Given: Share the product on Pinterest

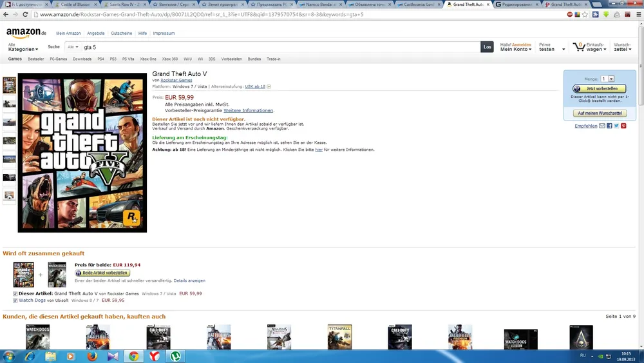Looking at the screenshot, I should 623,126.
